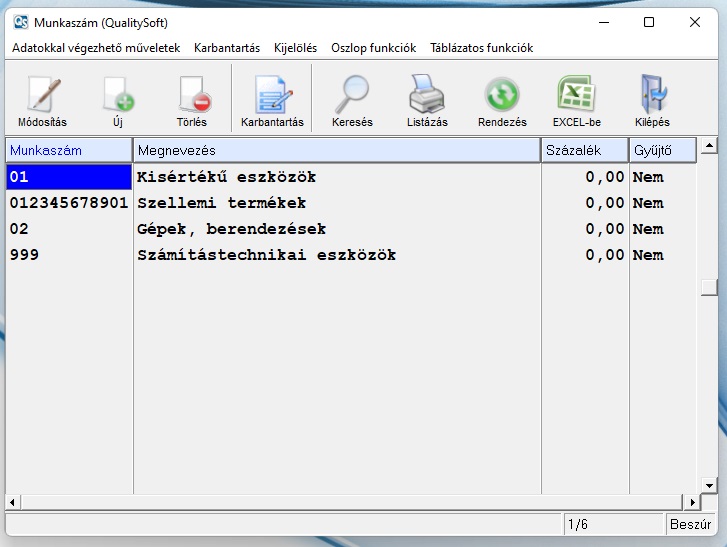
Task: Click the vertical scrollbar down arrow
Action: pos(709,485)
